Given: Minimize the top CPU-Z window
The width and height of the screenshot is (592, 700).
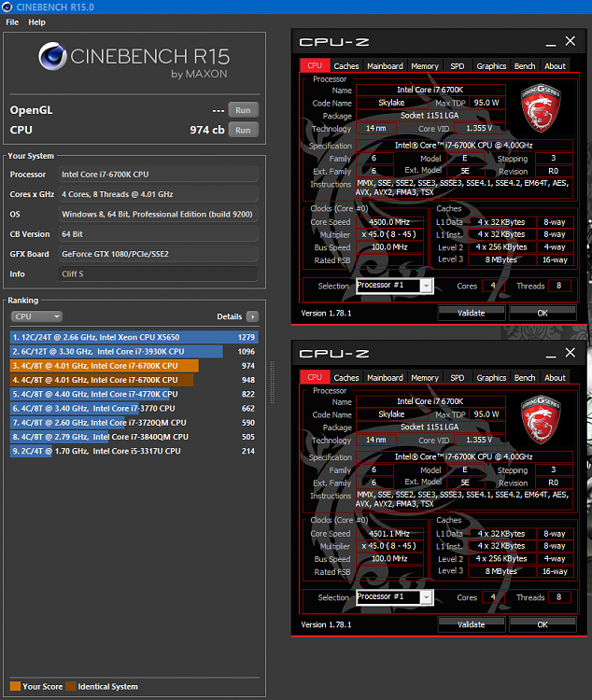Looking at the screenshot, I should point(551,43).
